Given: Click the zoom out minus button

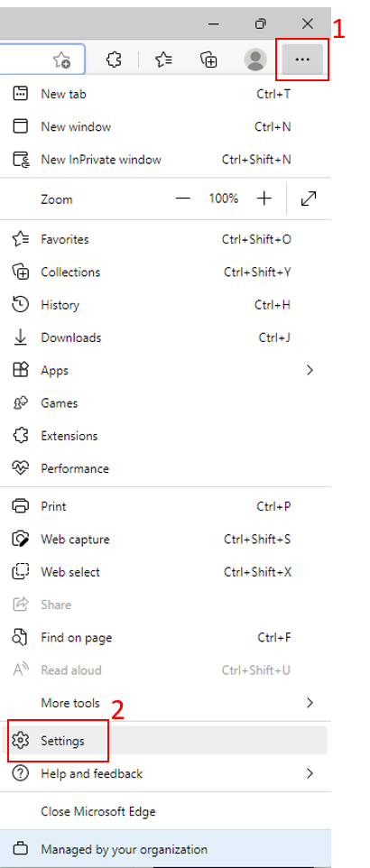Looking at the screenshot, I should coord(183,199).
